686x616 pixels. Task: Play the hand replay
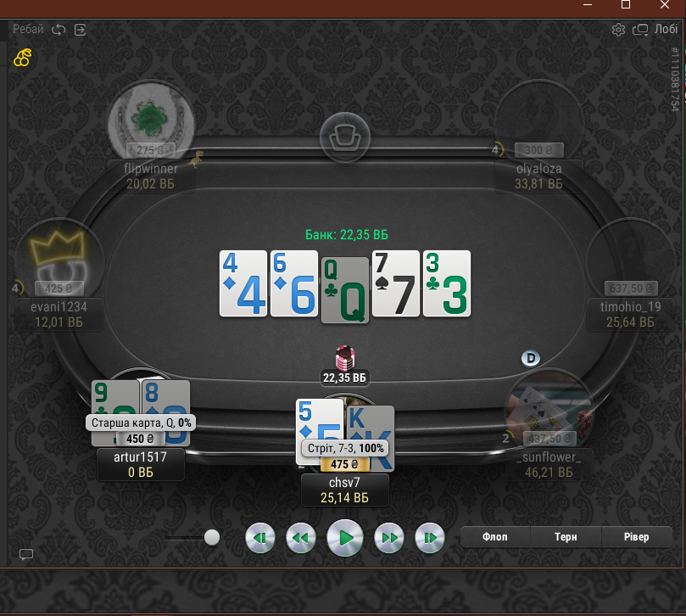click(x=345, y=538)
